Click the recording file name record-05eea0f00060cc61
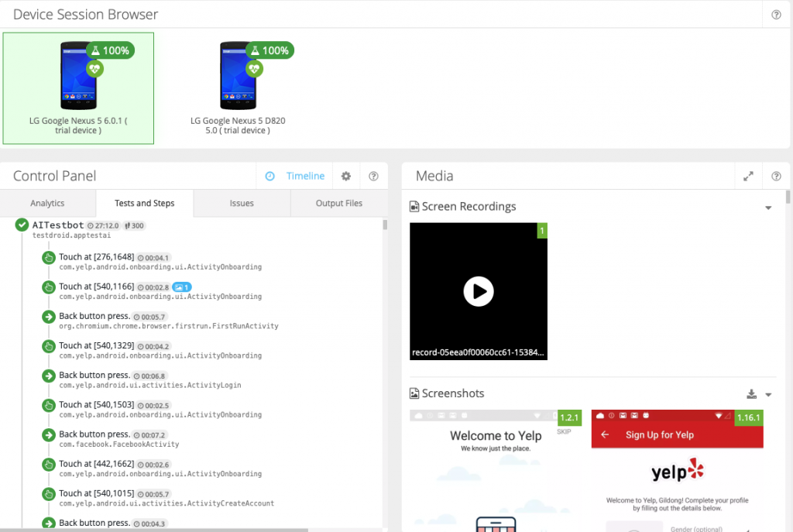 (478, 352)
